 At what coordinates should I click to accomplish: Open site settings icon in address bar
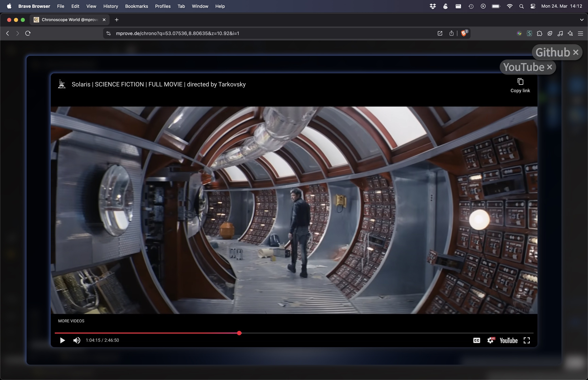(x=109, y=33)
